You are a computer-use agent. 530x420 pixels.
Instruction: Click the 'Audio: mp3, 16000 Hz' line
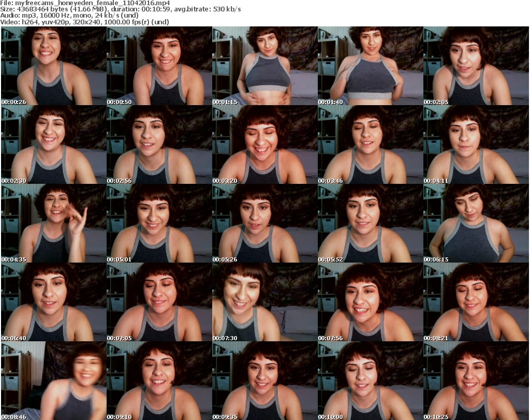(69, 15)
